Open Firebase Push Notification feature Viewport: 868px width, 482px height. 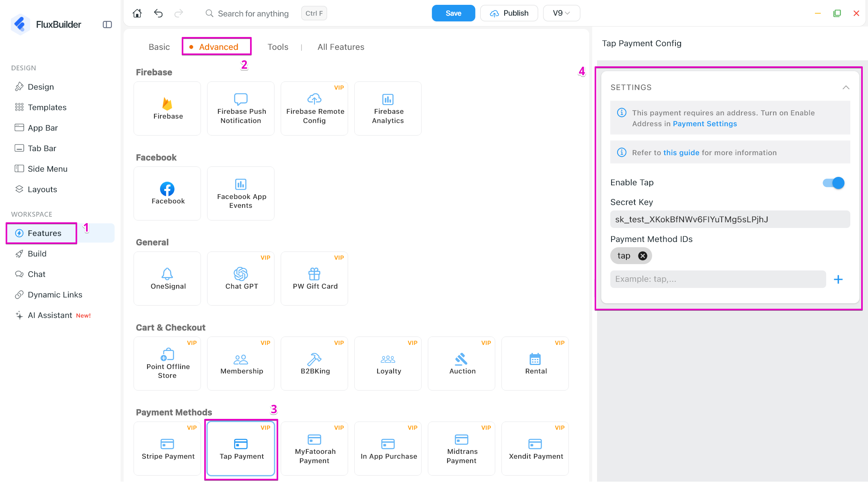[x=241, y=109]
